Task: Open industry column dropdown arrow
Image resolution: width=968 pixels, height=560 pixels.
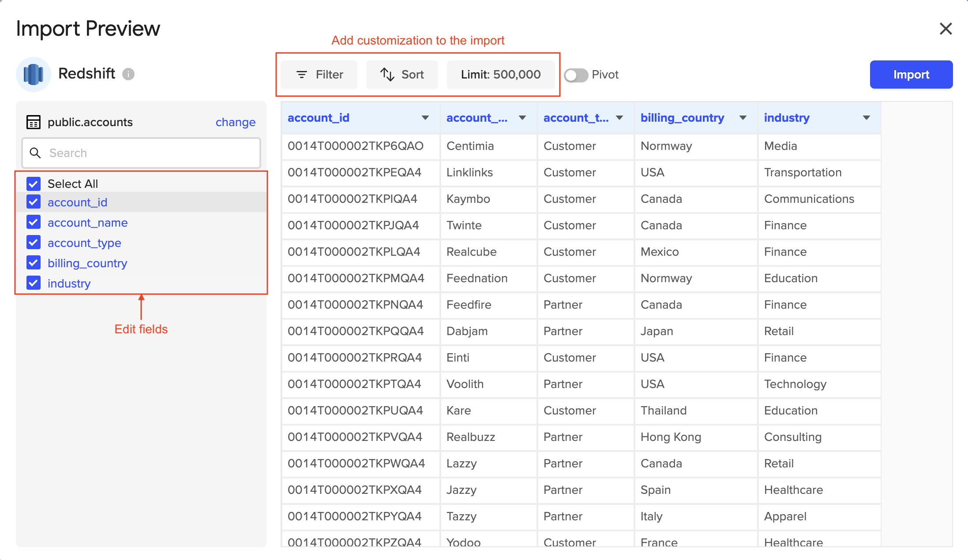Action: tap(867, 118)
